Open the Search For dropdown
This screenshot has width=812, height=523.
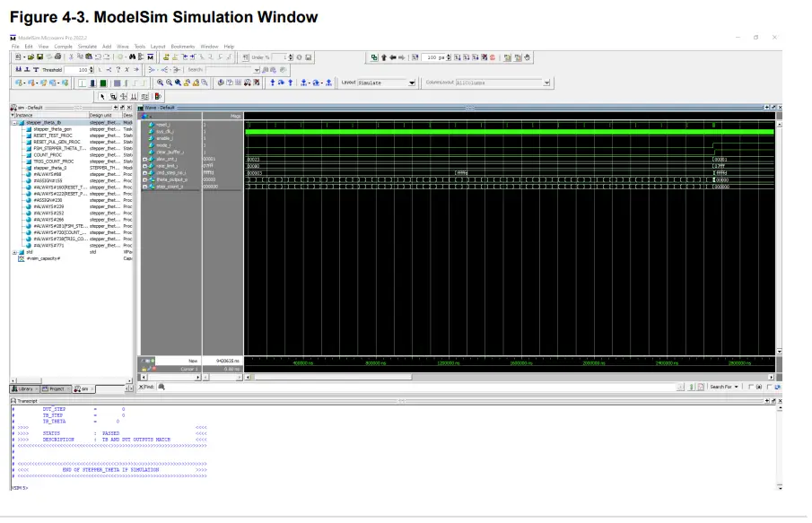tap(724, 387)
